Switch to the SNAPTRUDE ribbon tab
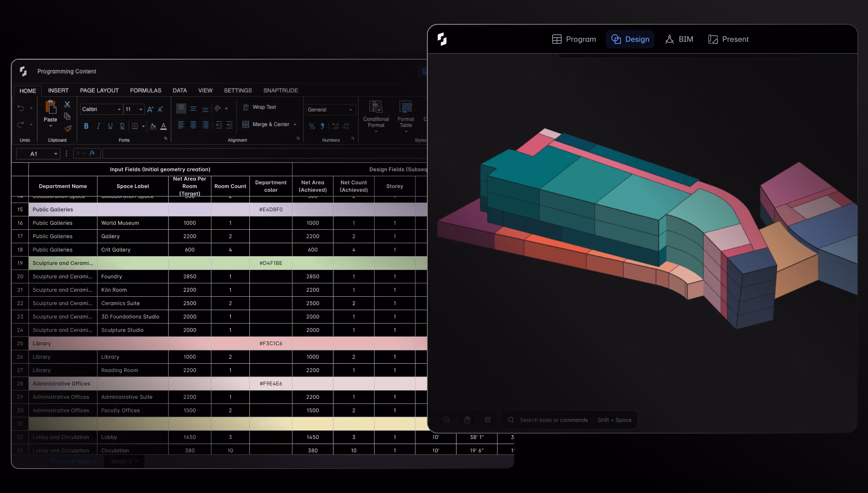Image resolution: width=868 pixels, height=493 pixels. [280, 91]
